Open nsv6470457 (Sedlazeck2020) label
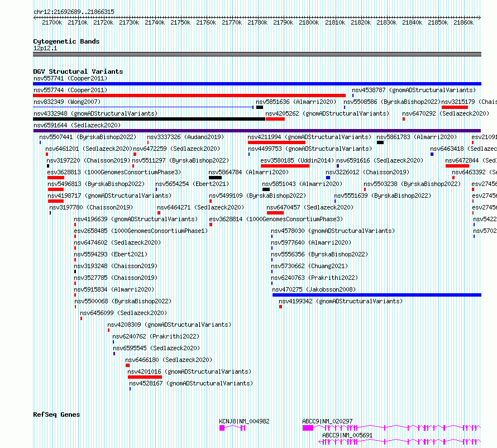The image size is (497, 448). pos(310,207)
